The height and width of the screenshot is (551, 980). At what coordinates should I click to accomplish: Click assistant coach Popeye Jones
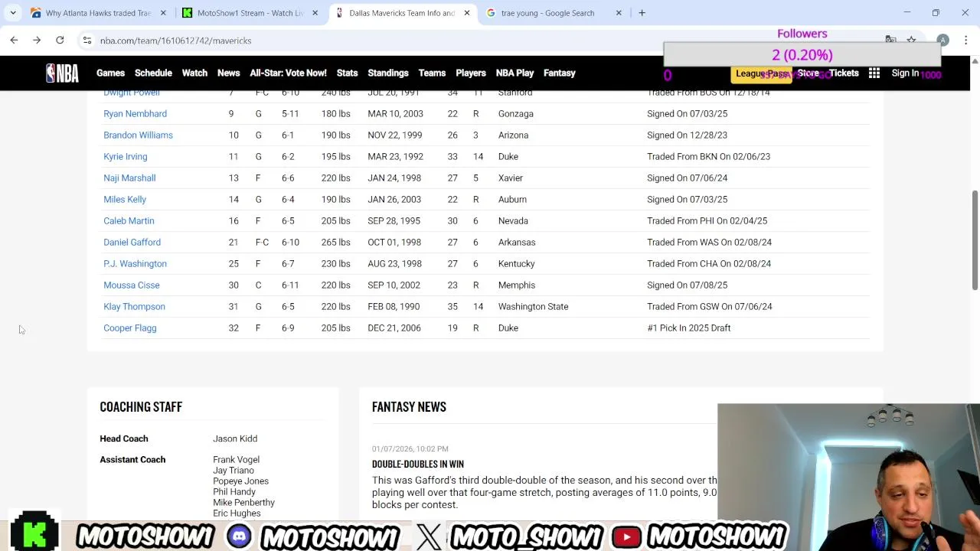pyautogui.click(x=240, y=481)
